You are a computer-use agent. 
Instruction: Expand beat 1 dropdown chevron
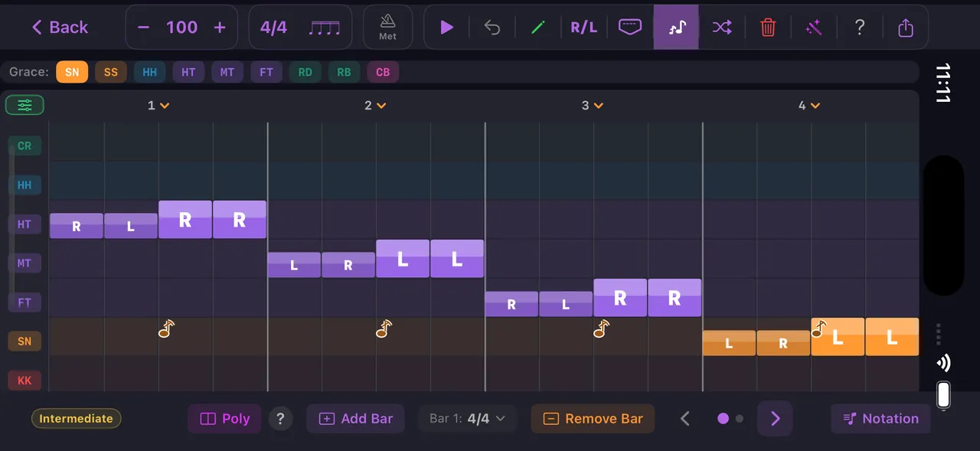(x=165, y=106)
